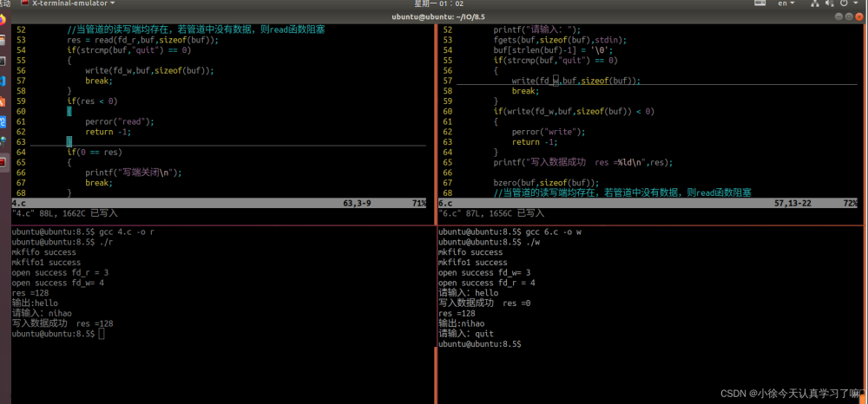Viewport: 868px width, 404px height.
Task: Click 'open success fd_w= 4' in left terminal
Action: [57, 283]
